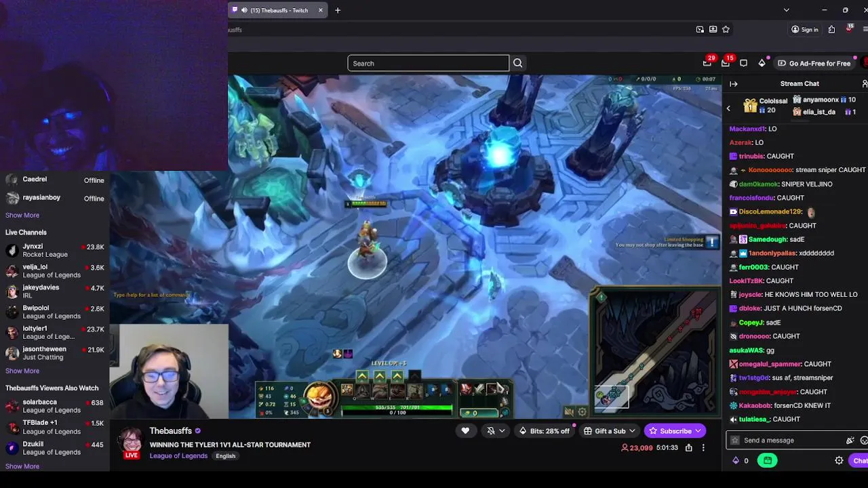Click the purple Chat send button
The width and height of the screenshot is (868, 488).
pyautogui.click(x=860, y=461)
